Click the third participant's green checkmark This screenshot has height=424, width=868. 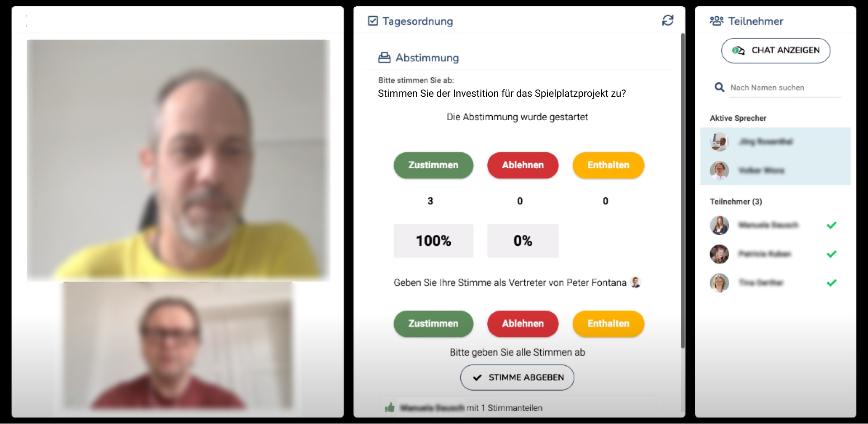831,283
